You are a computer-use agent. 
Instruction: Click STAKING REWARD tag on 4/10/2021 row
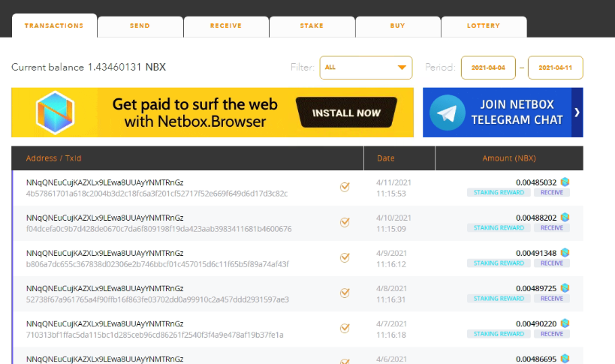(499, 227)
